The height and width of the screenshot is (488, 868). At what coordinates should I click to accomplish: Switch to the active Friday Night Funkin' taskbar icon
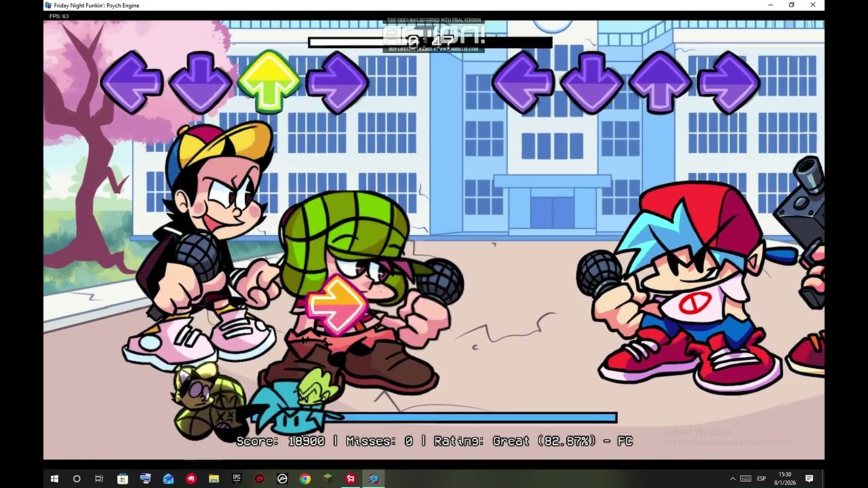pos(373,479)
